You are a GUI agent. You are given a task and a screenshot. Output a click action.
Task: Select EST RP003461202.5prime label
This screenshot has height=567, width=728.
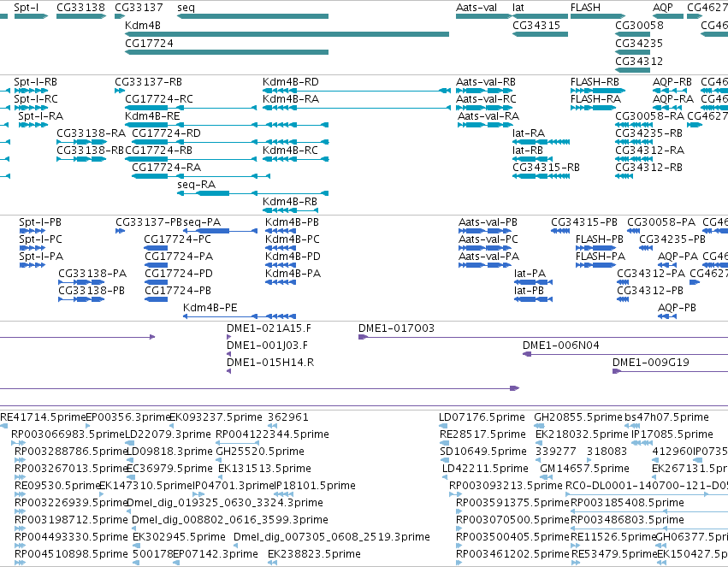pos(512,554)
